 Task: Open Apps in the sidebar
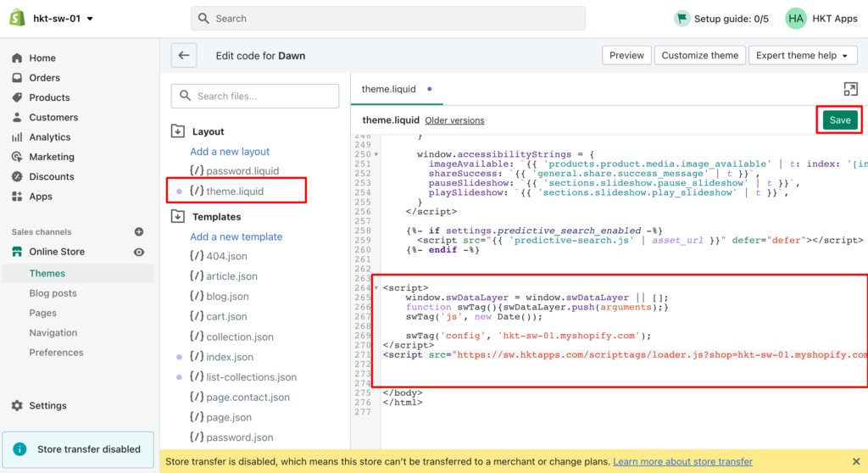pyautogui.click(x=41, y=196)
